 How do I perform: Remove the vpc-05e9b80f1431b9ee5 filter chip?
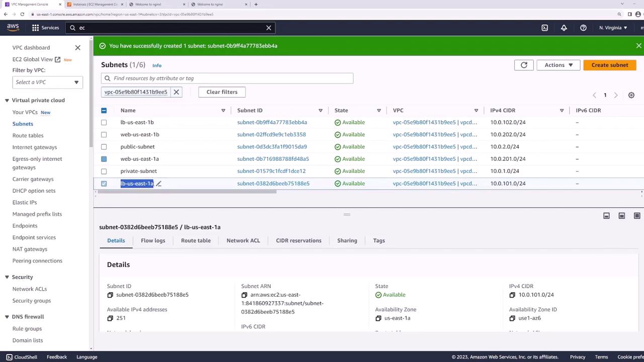(176, 92)
